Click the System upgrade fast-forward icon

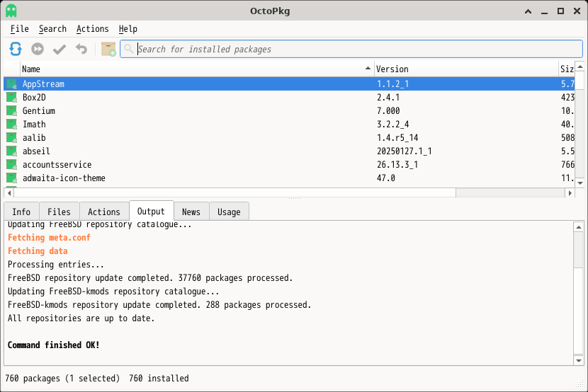click(x=38, y=49)
